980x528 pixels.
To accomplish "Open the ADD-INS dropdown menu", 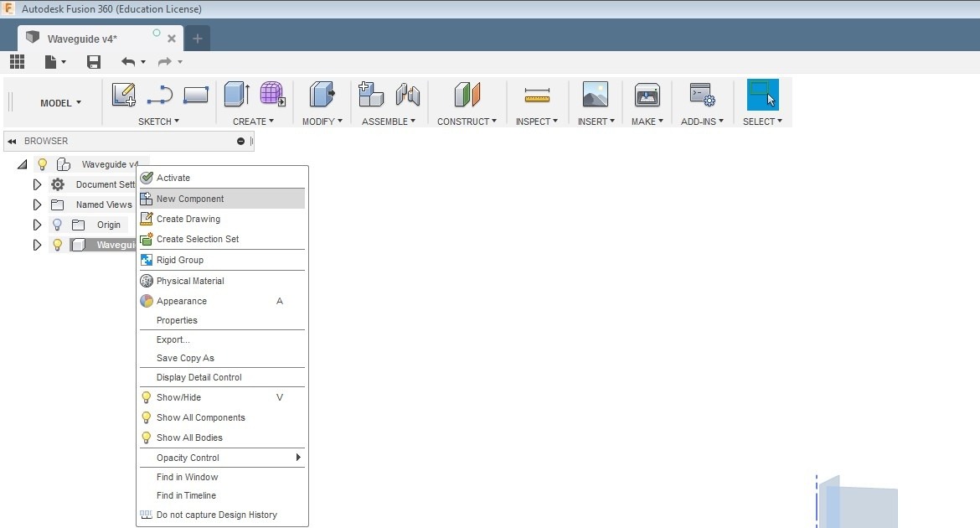I will pos(703,122).
